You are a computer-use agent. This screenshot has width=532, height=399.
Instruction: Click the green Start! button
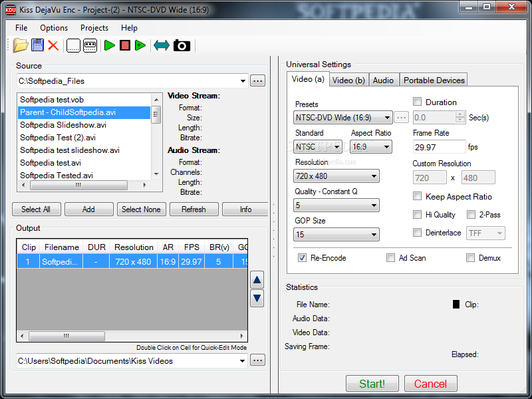[372, 384]
